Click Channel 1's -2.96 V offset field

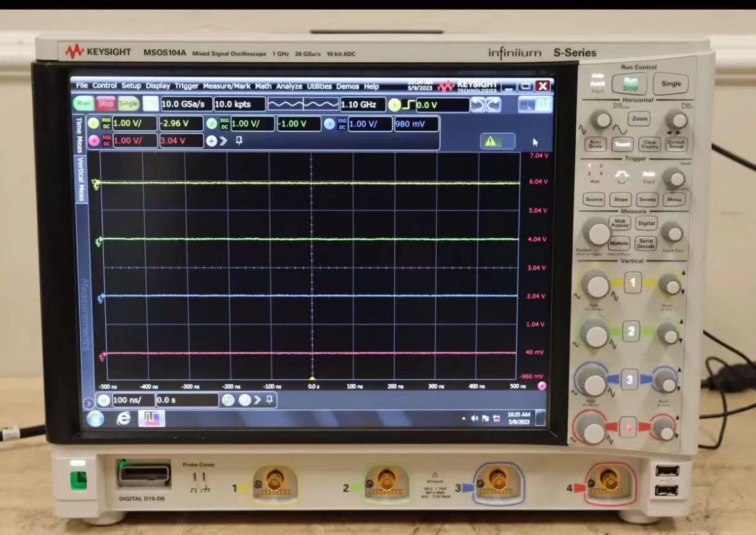[181, 124]
